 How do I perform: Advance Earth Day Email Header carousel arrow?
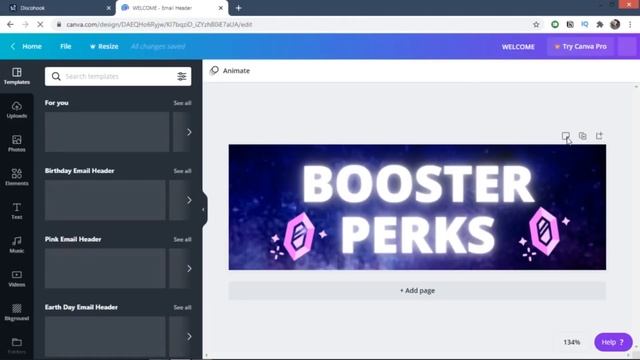(x=189, y=337)
